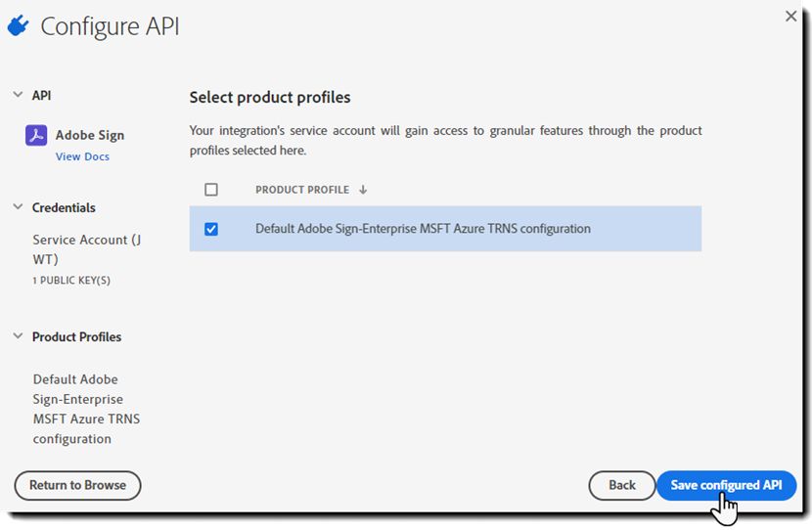Image resolution: width=812 pixels, height=530 pixels.
Task: Click the Configure API title text
Action: click(x=111, y=26)
